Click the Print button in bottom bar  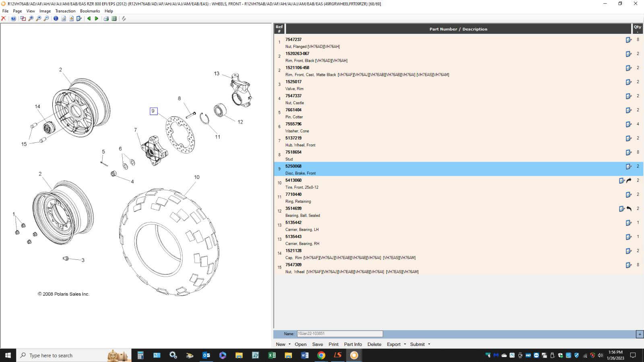333,344
